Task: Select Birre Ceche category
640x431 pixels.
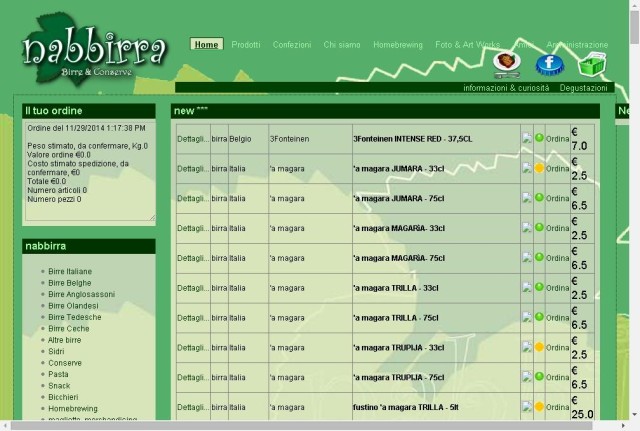Action: (69, 329)
